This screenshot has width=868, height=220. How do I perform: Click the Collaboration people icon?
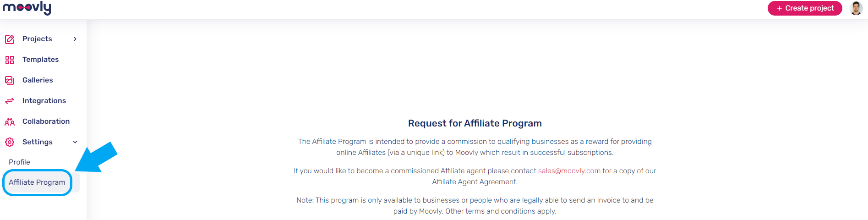point(10,121)
